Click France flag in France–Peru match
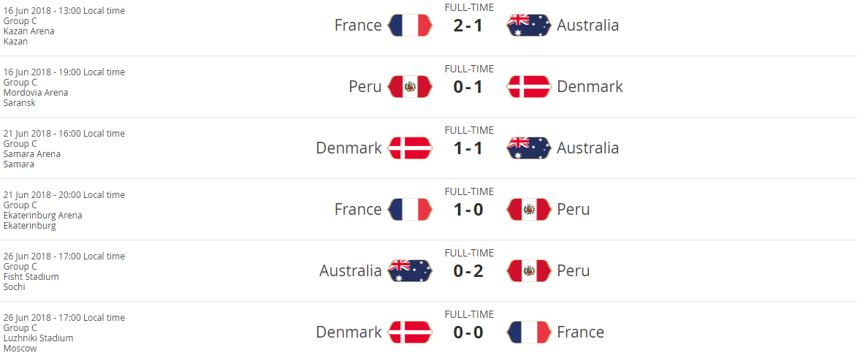This screenshot has width=868, height=361. 410,210
